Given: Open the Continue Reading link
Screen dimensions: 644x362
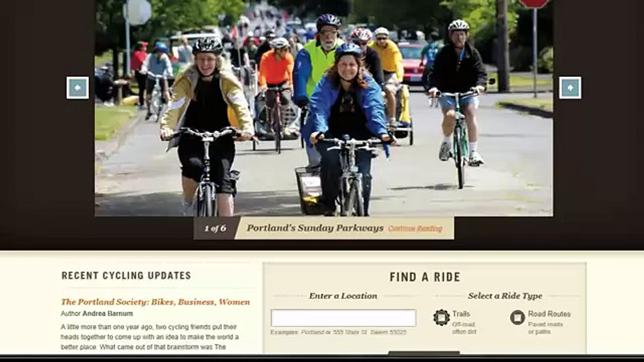Looking at the screenshot, I should coord(415,228).
